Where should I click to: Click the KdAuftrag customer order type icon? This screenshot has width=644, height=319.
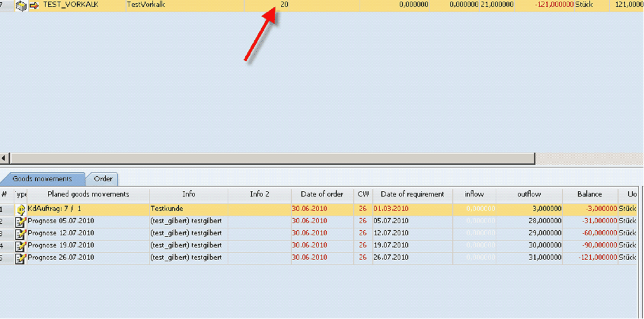[x=21, y=209]
